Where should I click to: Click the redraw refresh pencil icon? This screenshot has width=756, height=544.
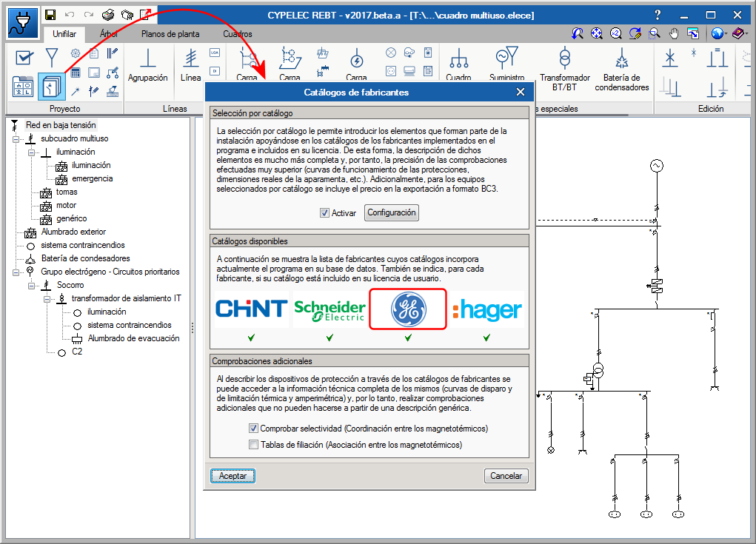635,33
